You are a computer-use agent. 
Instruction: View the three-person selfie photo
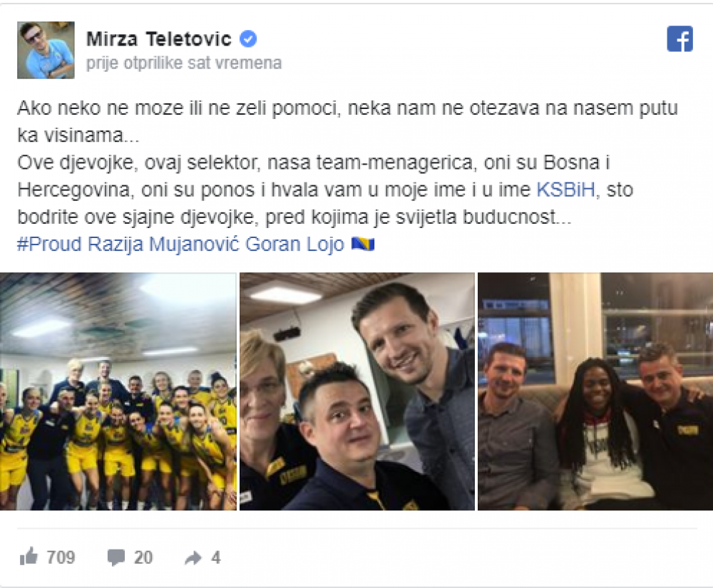357,391
